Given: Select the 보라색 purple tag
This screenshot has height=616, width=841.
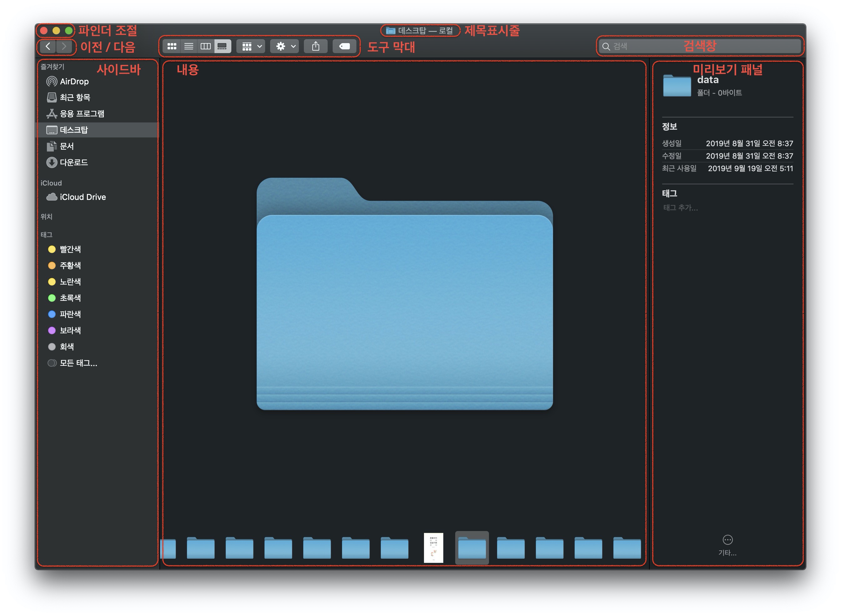Looking at the screenshot, I should 70,330.
